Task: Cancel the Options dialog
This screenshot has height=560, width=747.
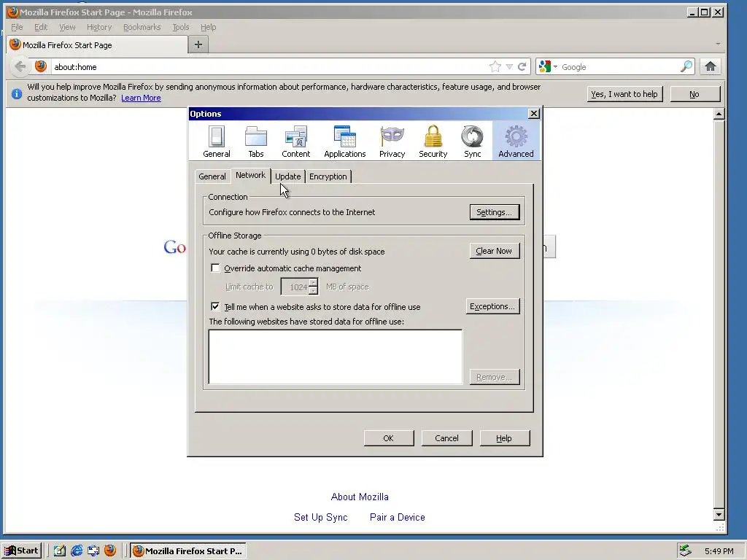Action: click(447, 438)
